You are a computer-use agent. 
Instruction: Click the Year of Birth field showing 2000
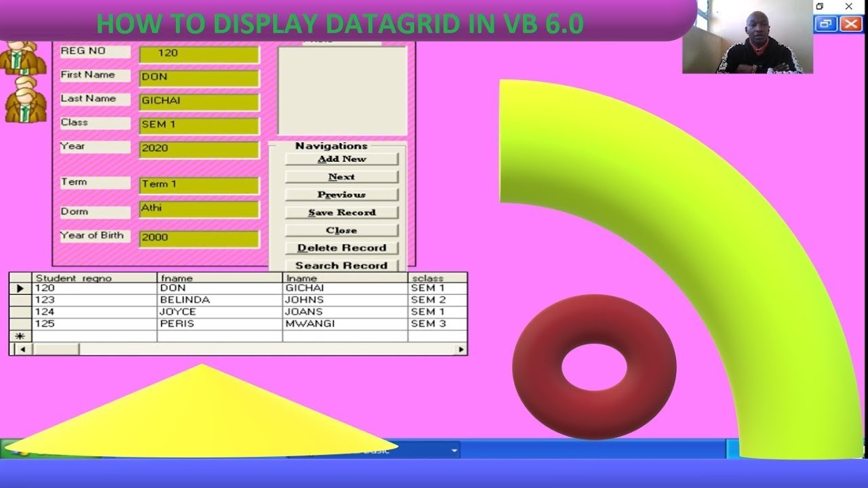point(199,239)
